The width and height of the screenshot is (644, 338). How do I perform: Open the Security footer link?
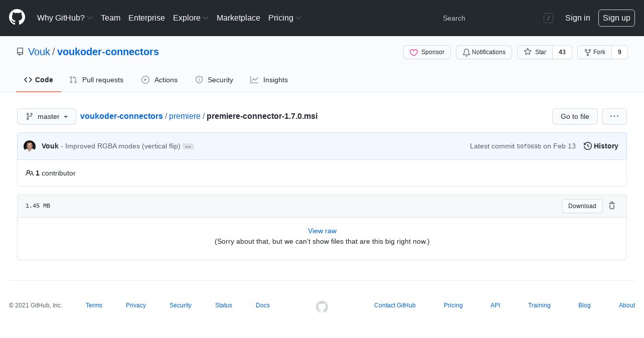181,305
